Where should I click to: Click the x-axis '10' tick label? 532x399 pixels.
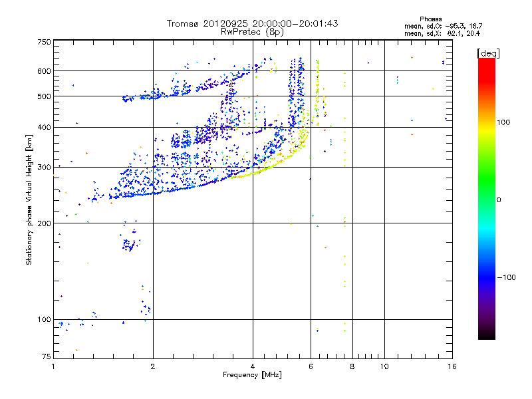click(x=384, y=366)
